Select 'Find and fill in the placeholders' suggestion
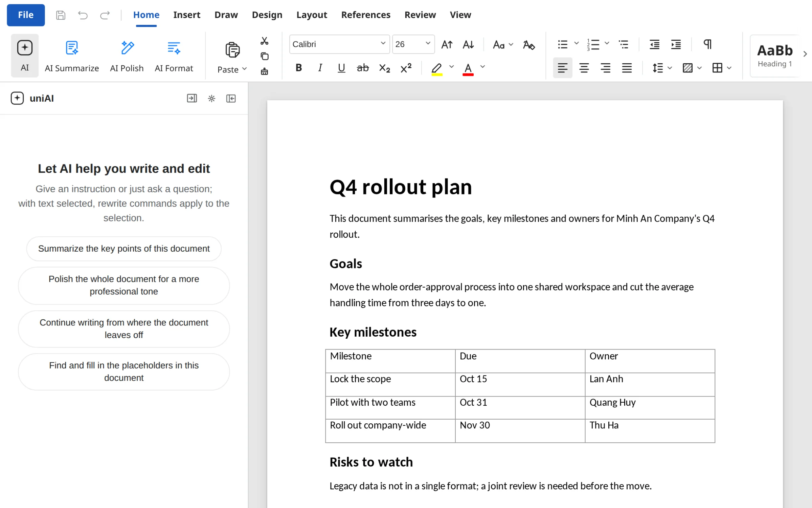The width and height of the screenshot is (812, 508). click(124, 372)
